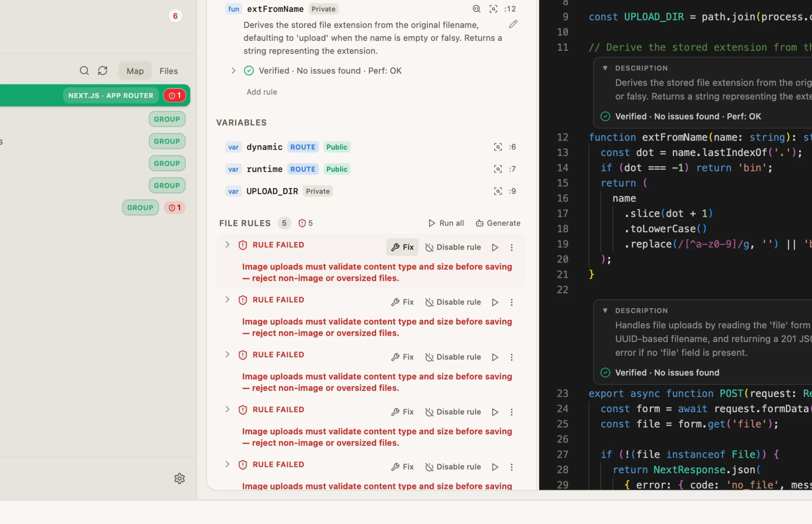
Task: Expand the second RULE FAILED entry
Action: tap(227, 300)
